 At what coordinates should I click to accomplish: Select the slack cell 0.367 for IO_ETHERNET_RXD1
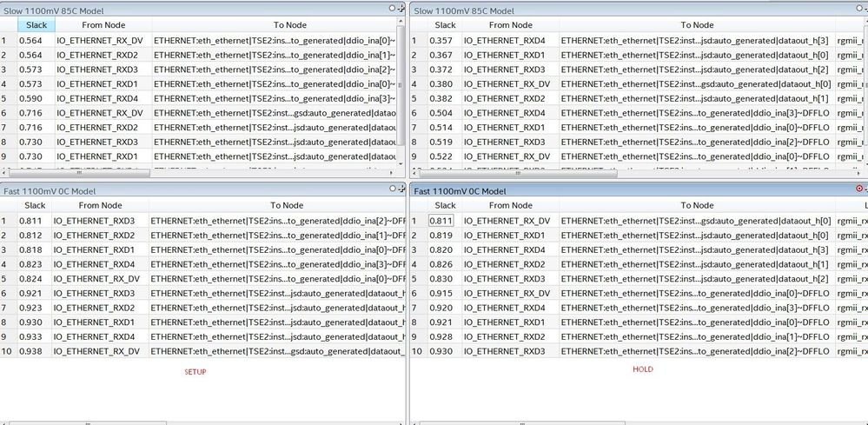[445, 56]
